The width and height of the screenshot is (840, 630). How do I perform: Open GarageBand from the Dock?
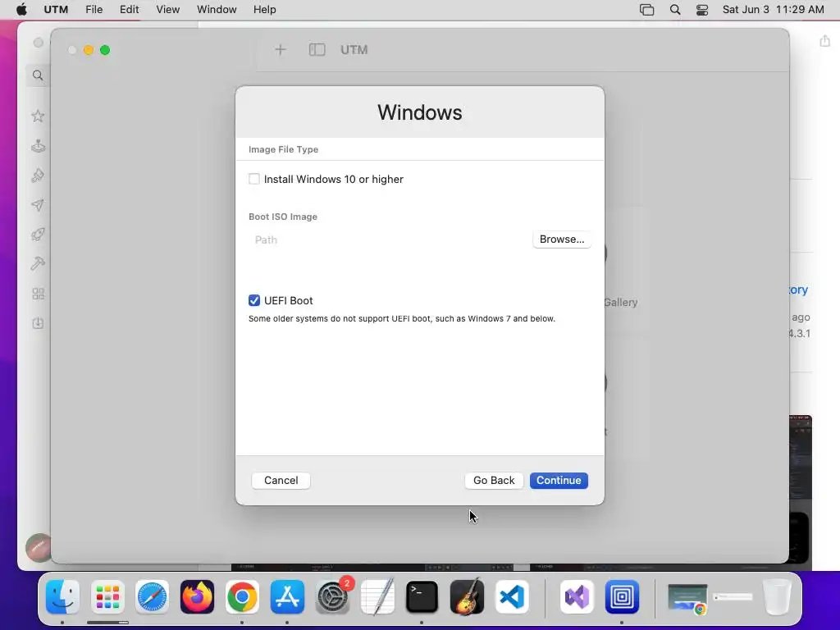point(467,597)
